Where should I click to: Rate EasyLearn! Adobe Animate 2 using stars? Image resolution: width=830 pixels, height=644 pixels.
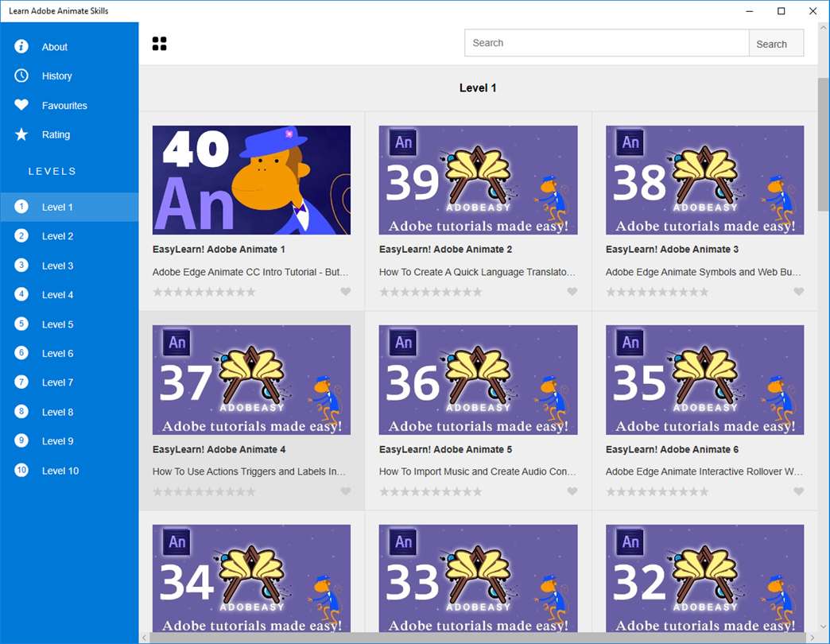(430, 292)
